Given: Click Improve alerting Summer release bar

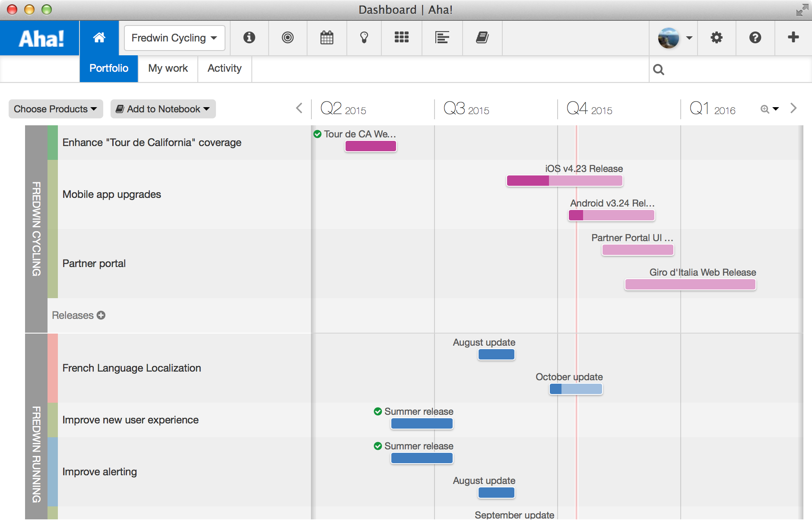Looking at the screenshot, I should 422,458.
